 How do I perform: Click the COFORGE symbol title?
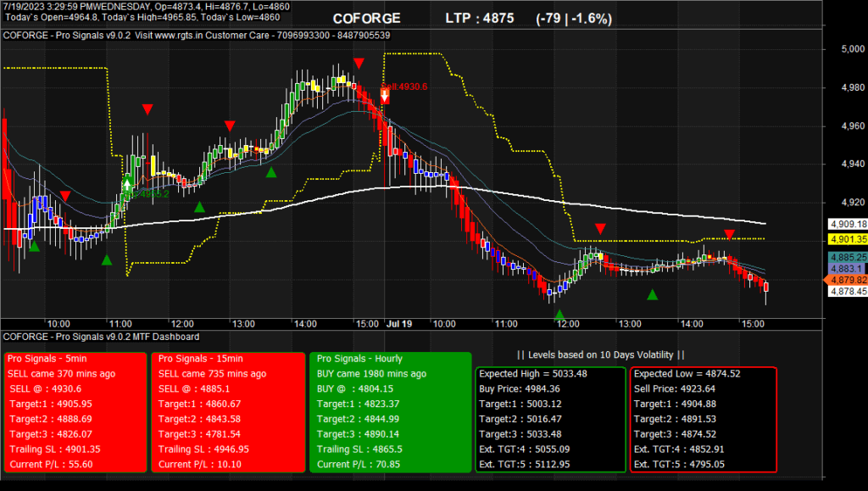(366, 19)
